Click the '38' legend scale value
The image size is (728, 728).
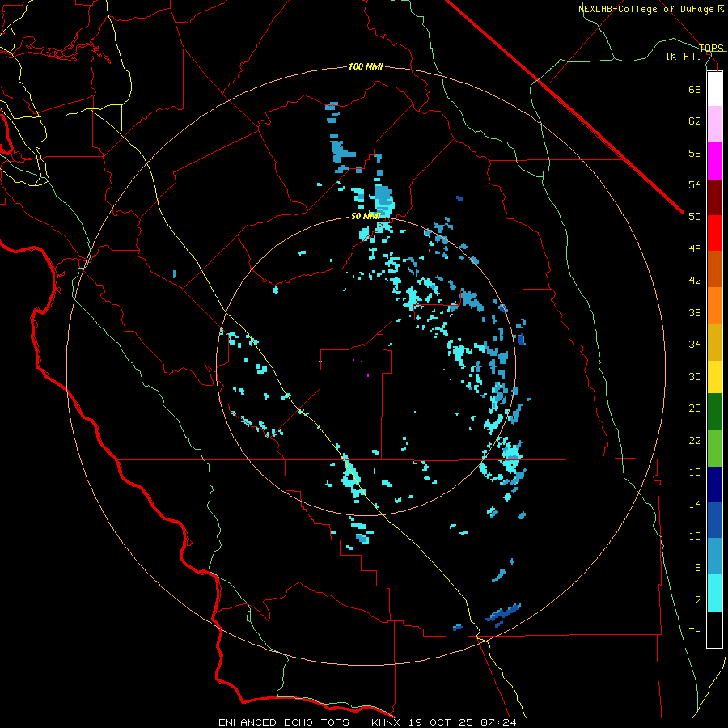[695, 312]
